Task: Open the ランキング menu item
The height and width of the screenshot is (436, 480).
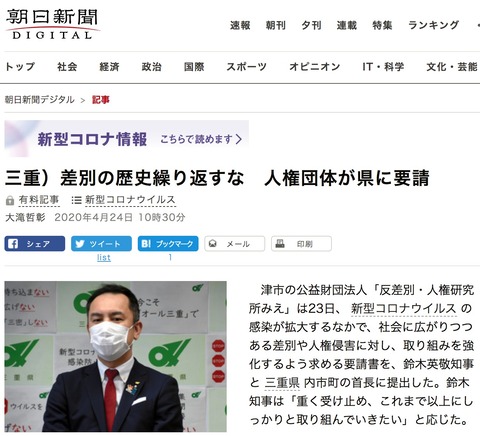Action: click(433, 25)
